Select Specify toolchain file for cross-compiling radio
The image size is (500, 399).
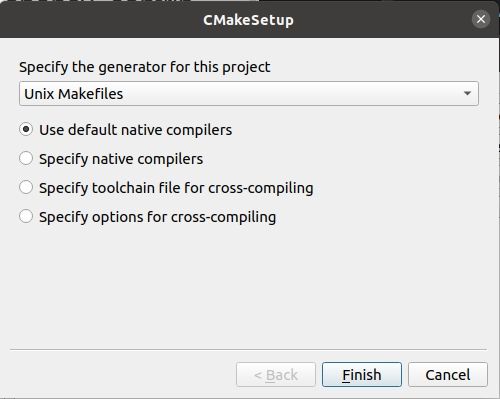point(26,187)
